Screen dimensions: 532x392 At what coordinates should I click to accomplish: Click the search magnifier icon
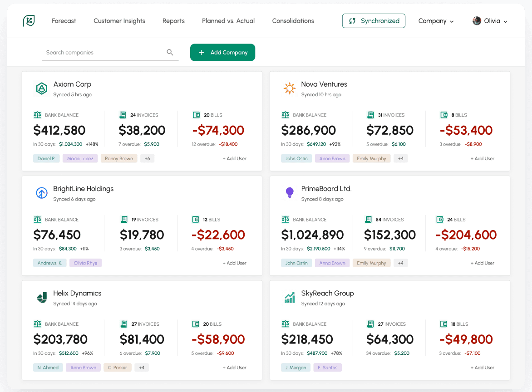[x=170, y=53]
